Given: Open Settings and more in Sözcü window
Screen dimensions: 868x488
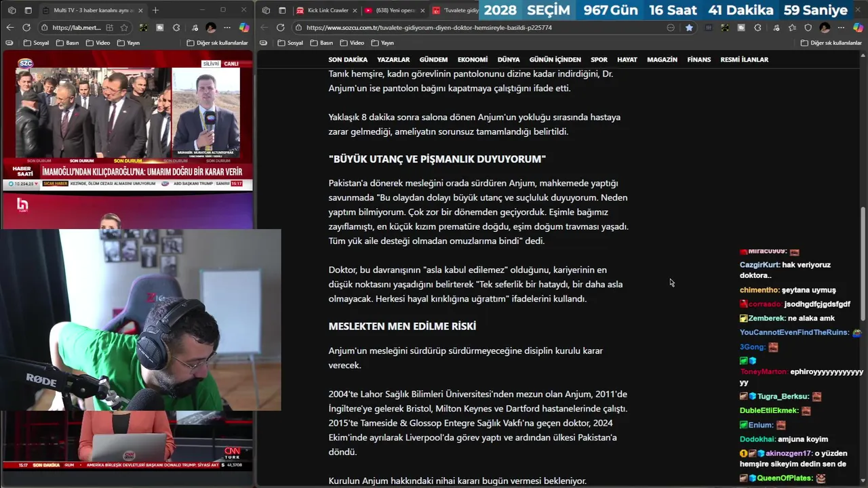Looking at the screenshot, I should (x=841, y=28).
